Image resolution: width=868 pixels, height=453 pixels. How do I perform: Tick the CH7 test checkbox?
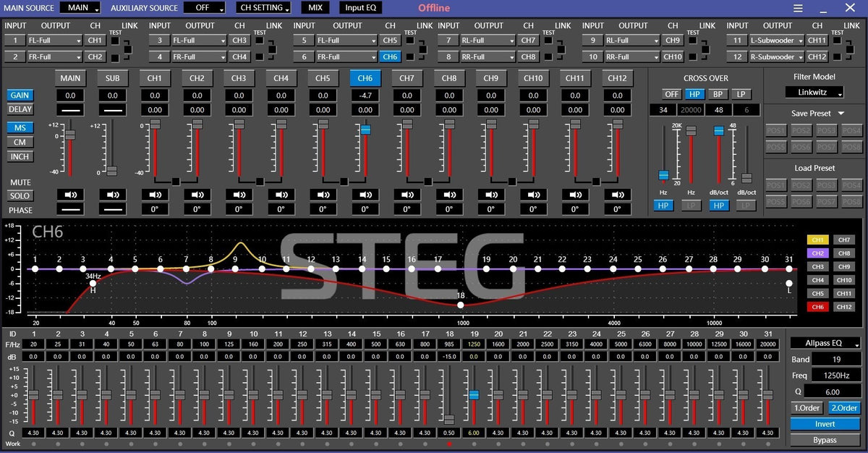point(548,41)
